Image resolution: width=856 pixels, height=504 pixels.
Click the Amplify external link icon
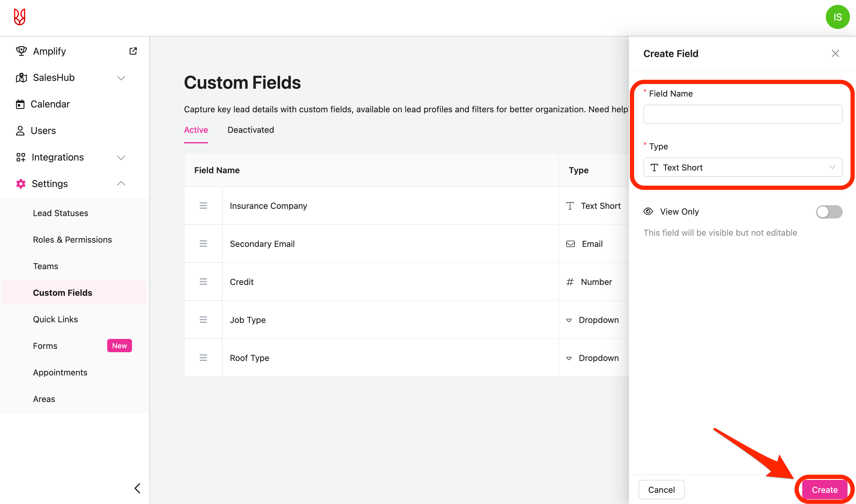click(x=133, y=51)
